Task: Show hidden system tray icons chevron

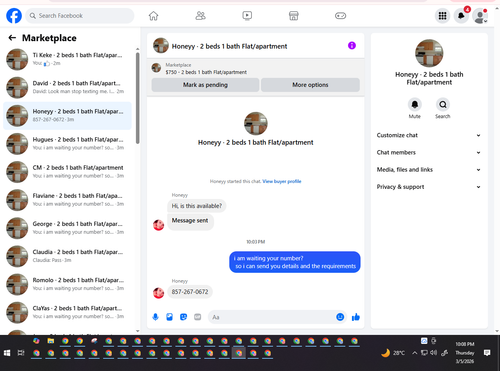Action: click(414, 353)
